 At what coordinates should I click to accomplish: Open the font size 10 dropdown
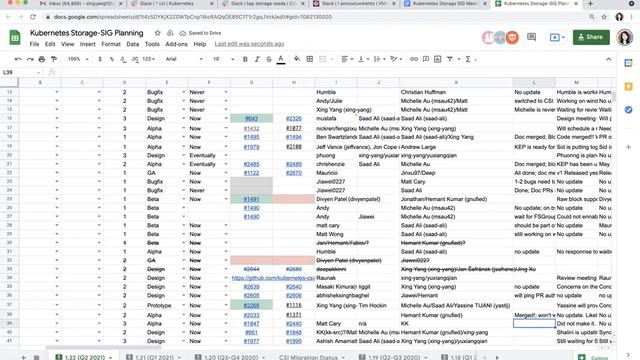223,59
